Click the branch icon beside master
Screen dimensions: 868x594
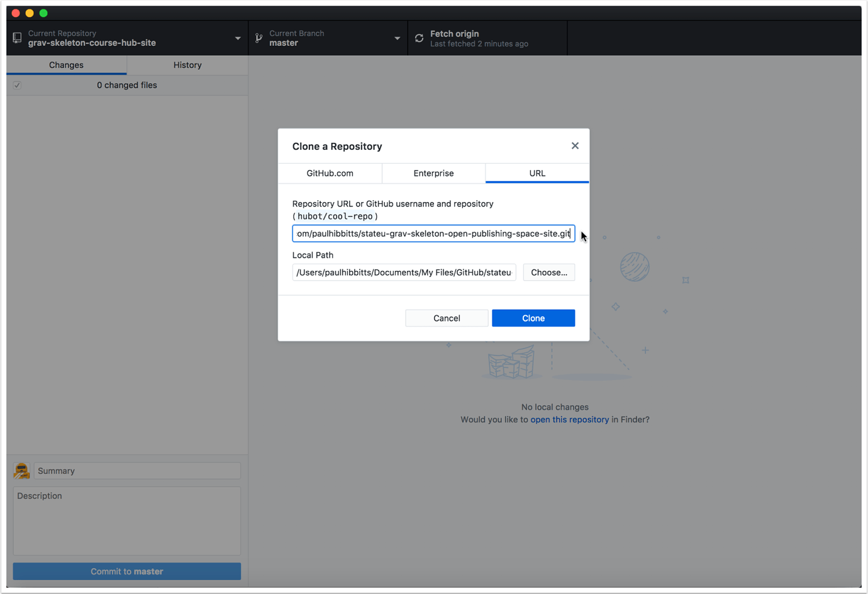[x=259, y=37]
